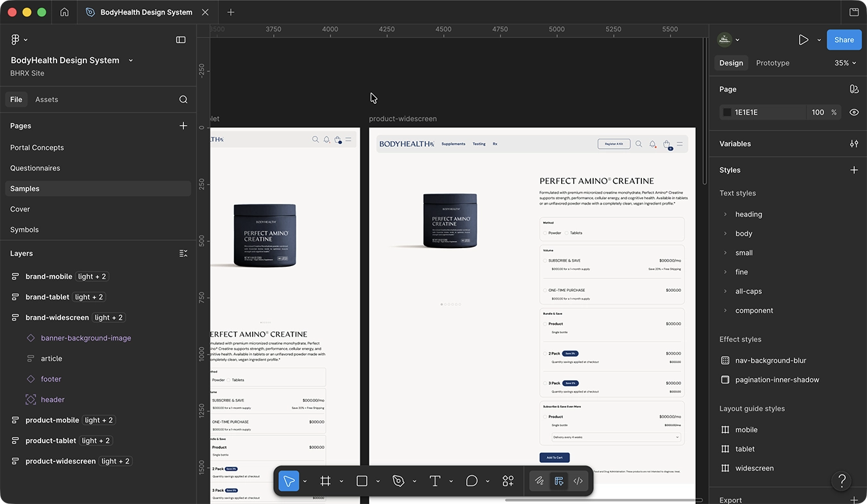The image size is (867, 504).
Task: Go to the home tab icon
Action: click(x=64, y=12)
